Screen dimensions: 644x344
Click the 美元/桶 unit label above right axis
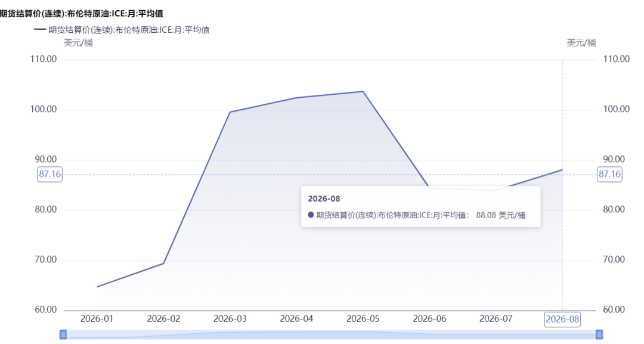click(581, 43)
